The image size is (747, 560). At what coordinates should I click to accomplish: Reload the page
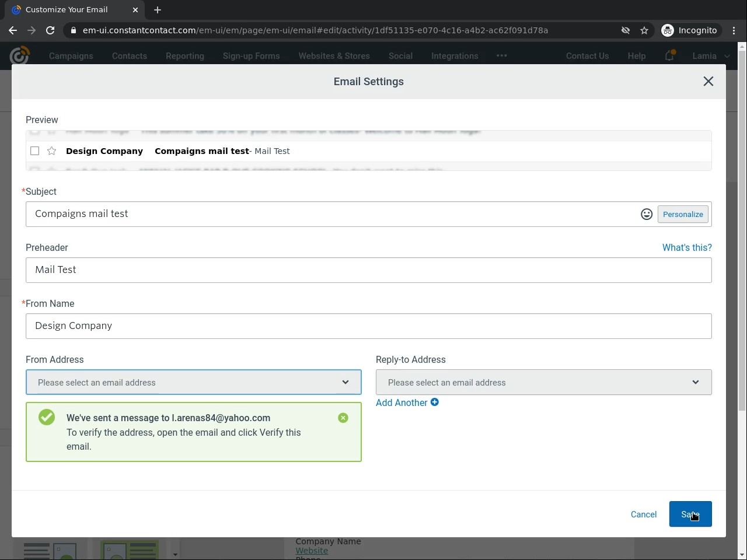tap(50, 30)
